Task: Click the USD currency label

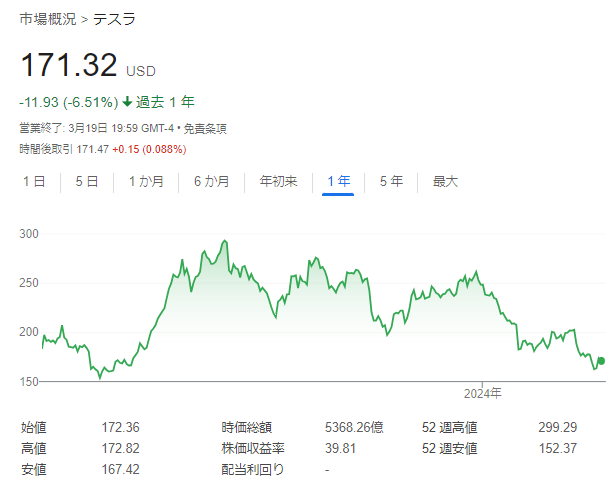Action: 141,71
